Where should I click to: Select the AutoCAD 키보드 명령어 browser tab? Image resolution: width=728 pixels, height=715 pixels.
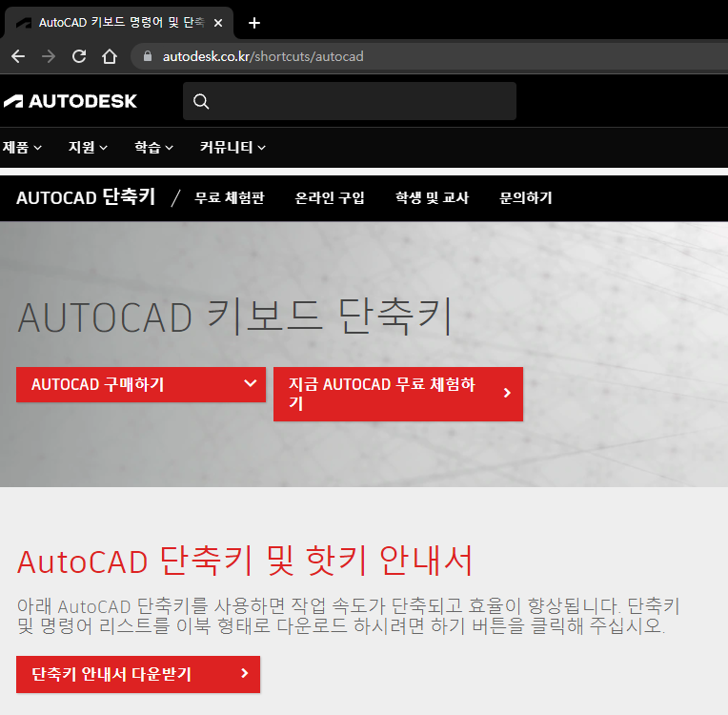(x=118, y=23)
